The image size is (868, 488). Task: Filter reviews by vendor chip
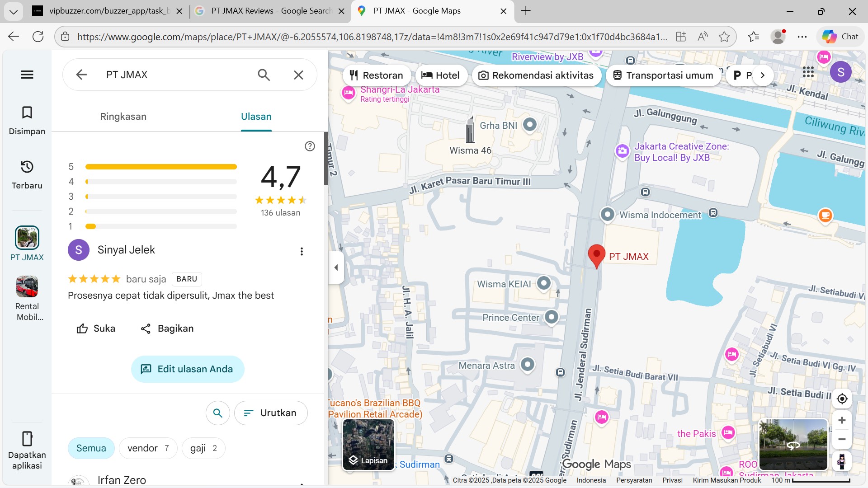coord(148,448)
